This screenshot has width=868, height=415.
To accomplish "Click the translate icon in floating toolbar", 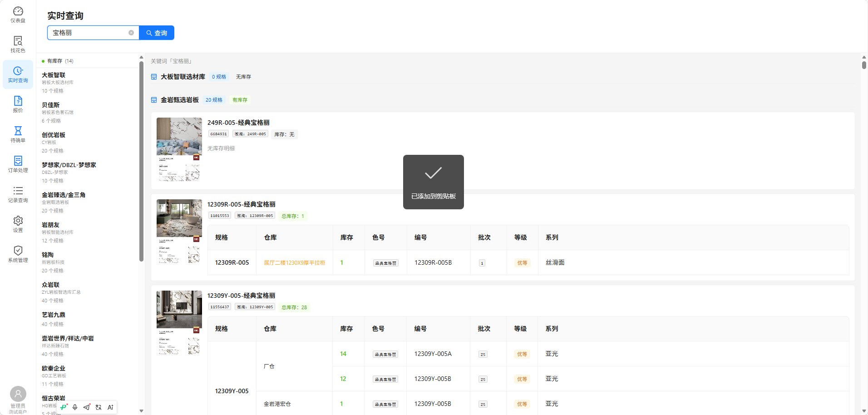I will pyautogui.click(x=99, y=407).
